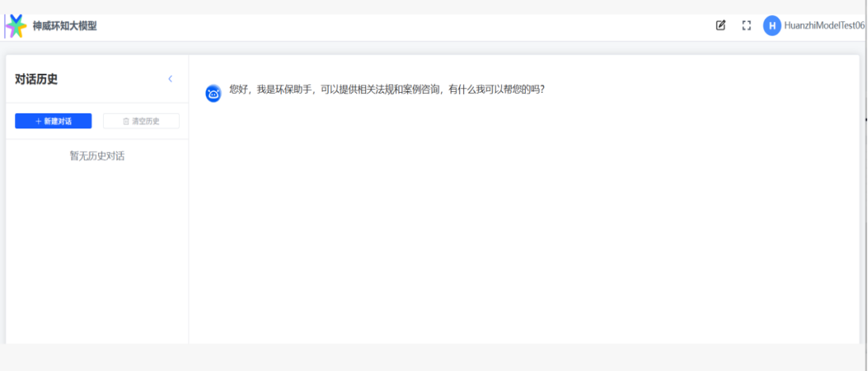Collapse the 对话历史 sidebar chevron

point(170,79)
